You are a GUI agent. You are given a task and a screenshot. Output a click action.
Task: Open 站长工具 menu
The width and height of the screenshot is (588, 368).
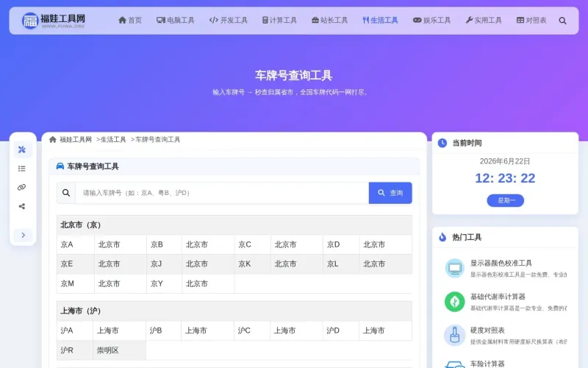329,21
